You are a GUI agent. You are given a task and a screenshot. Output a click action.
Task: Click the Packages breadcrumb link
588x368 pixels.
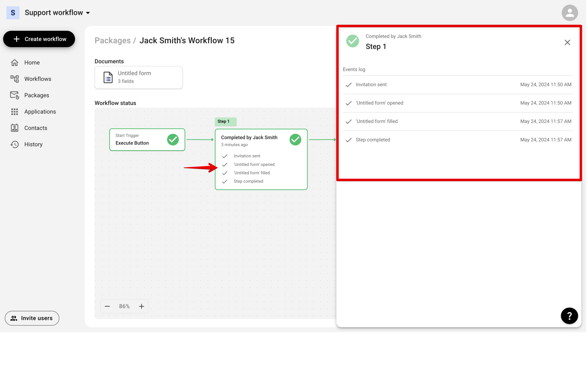(112, 40)
